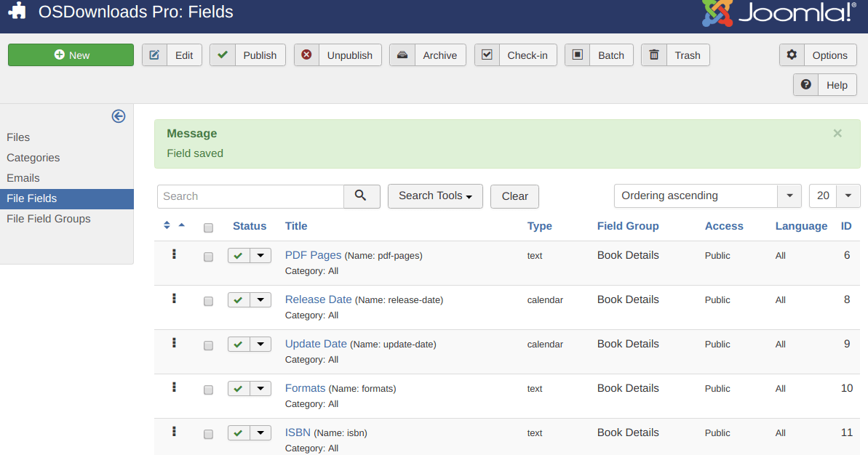Click the Unpublish red cross icon

click(306, 55)
